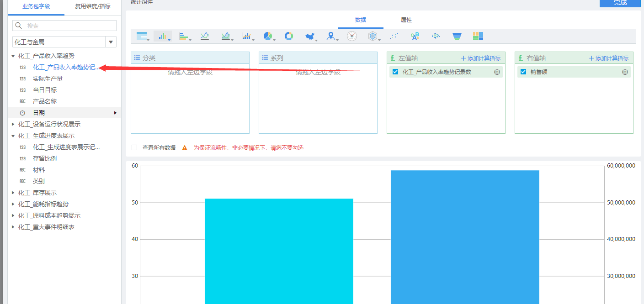Select the line chart icon

coord(205,36)
